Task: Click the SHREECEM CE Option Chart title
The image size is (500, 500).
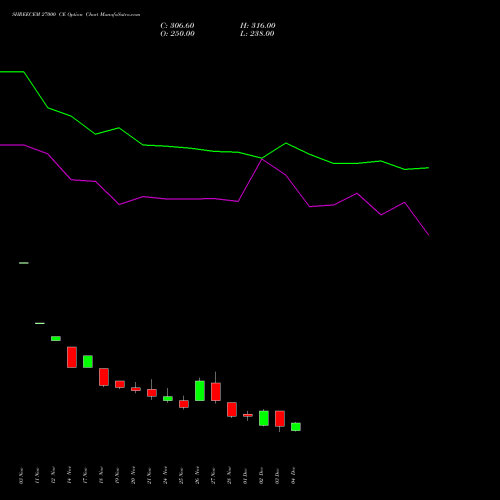Action: 76,15
